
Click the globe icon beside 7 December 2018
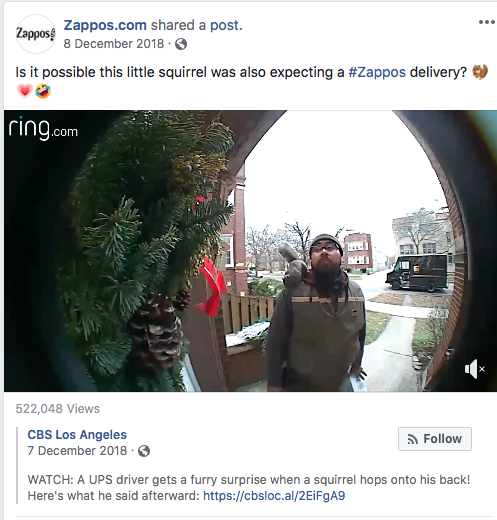click(144, 451)
